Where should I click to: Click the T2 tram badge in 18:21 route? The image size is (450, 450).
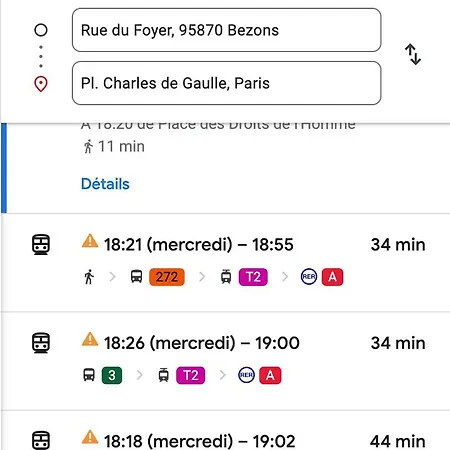253,277
